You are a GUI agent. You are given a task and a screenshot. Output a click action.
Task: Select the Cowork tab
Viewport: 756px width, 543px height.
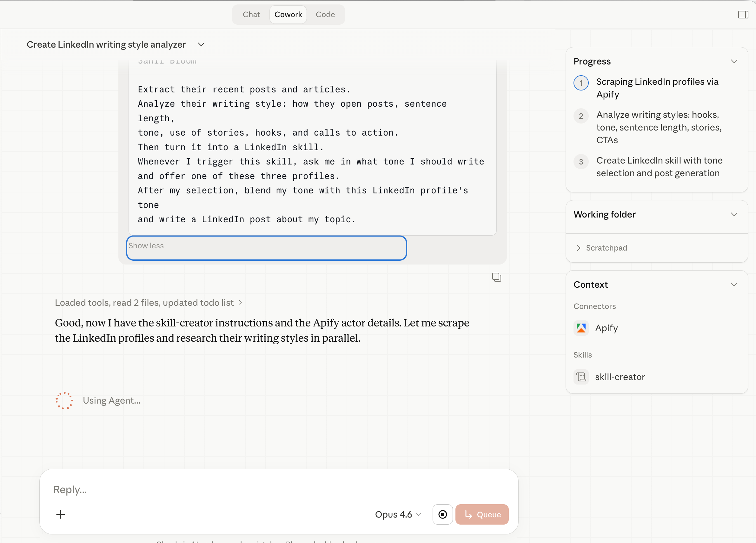[288, 15]
